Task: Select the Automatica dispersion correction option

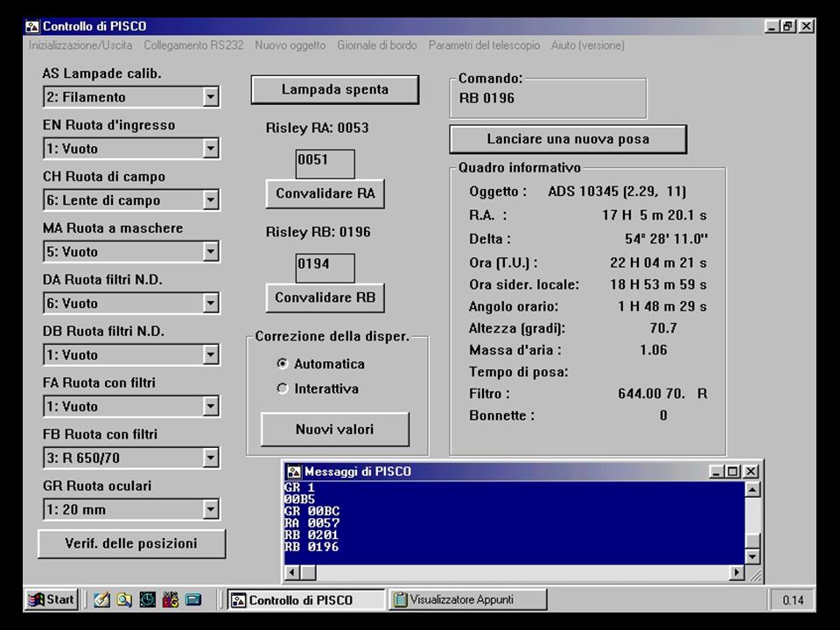Action: (282, 364)
